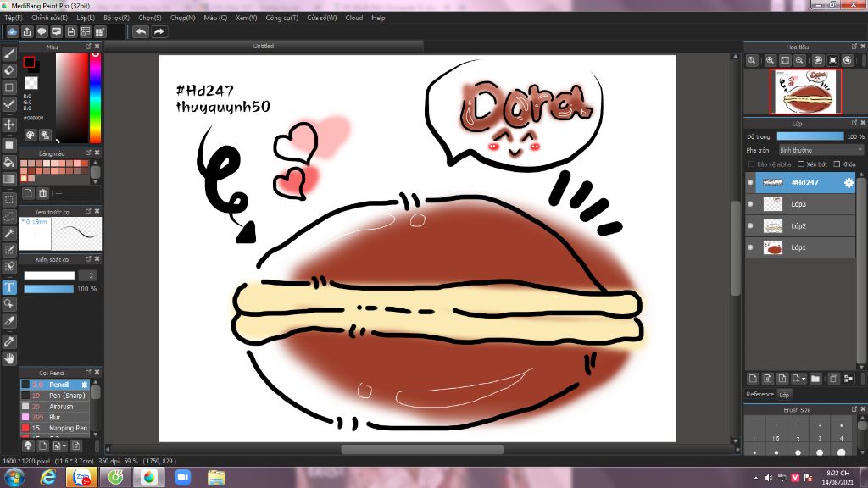This screenshot has height=488, width=868.
Task: Click the rainbow hue slider bar
Action: (95, 98)
